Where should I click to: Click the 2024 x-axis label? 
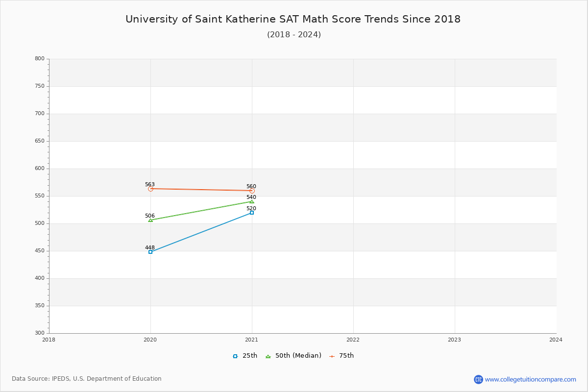556,340
